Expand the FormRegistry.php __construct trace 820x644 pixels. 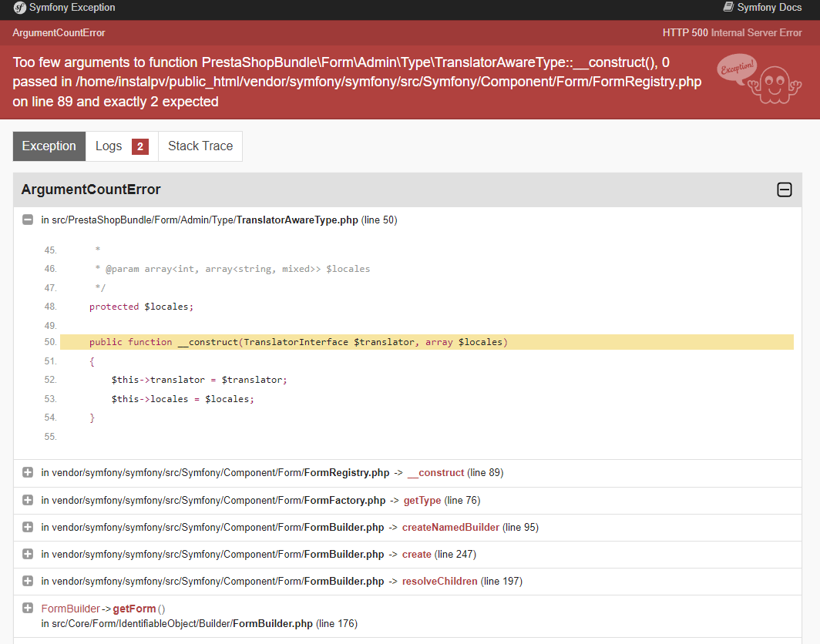coord(28,472)
